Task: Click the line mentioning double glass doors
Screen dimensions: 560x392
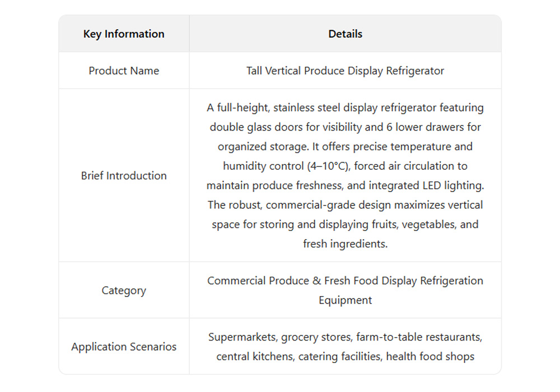Action: coord(345,127)
